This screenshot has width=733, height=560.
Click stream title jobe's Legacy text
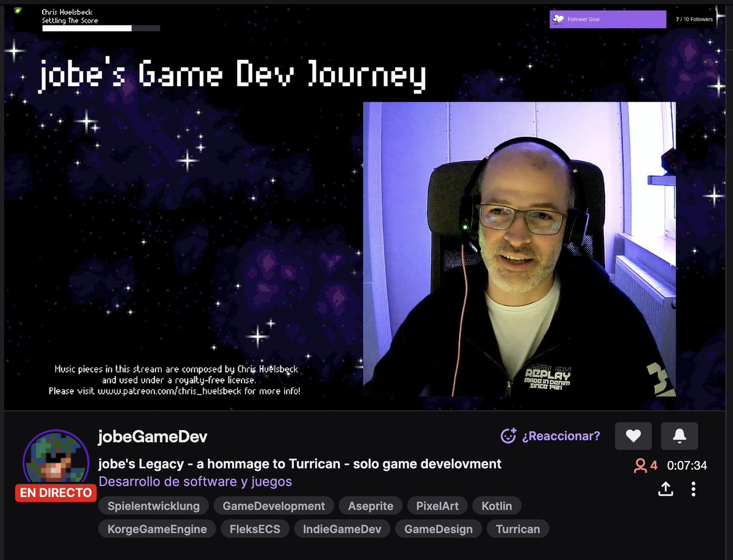click(300, 464)
